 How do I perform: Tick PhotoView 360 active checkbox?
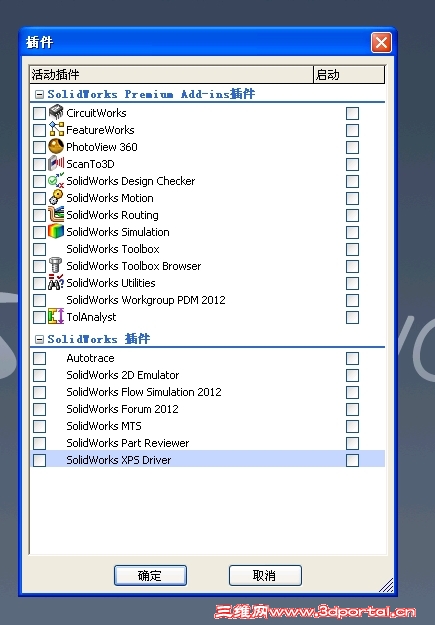click(x=39, y=147)
